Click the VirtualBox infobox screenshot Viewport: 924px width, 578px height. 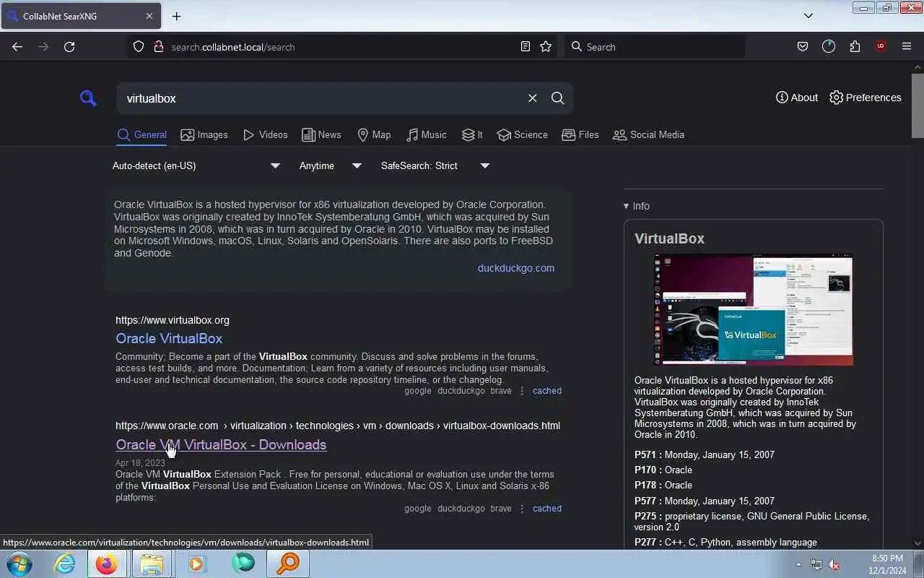pos(753,309)
